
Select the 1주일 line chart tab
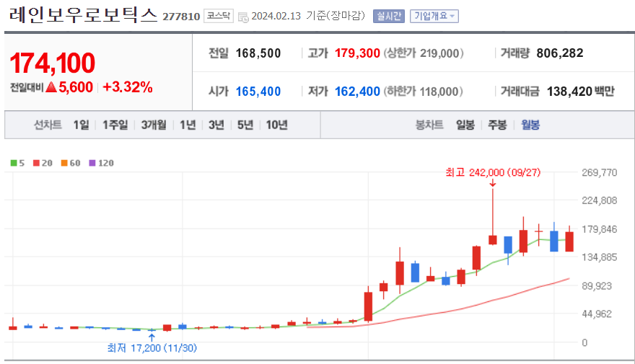pyautogui.click(x=115, y=125)
